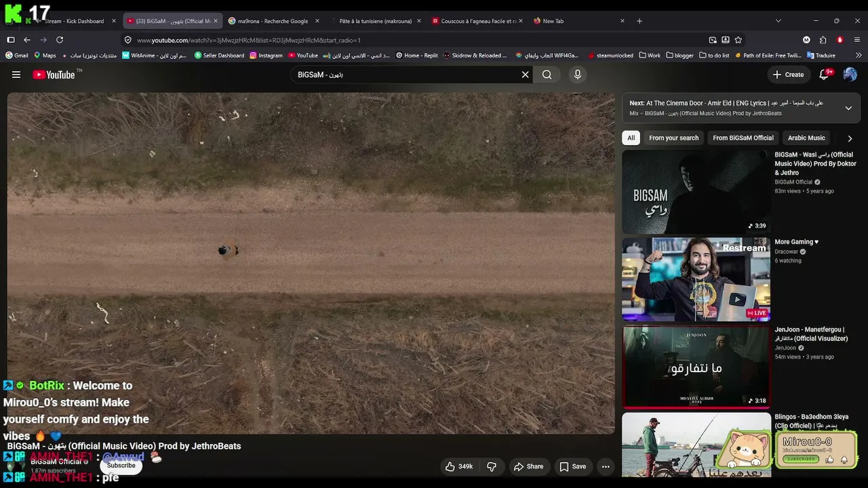Open the Instagram bookmark
The height and width of the screenshot is (488, 868).
pos(266,56)
